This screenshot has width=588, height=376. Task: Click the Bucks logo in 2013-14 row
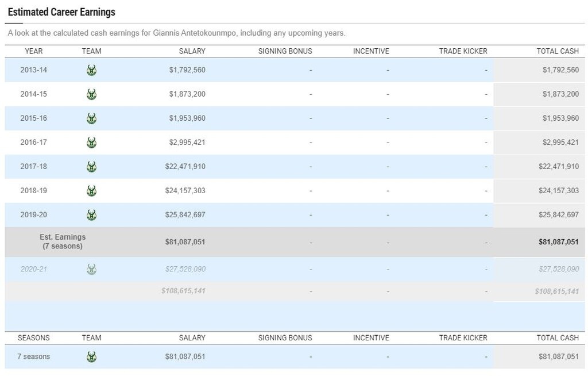click(91, 70)
